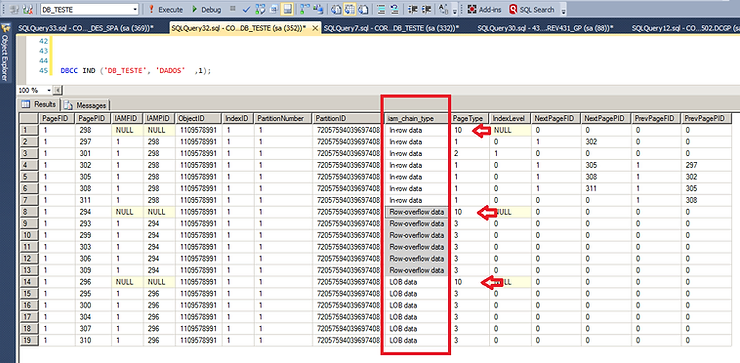740x363 pixels.
Task: Click the Increase Indent icon
Action: click(x=426, y=9)
